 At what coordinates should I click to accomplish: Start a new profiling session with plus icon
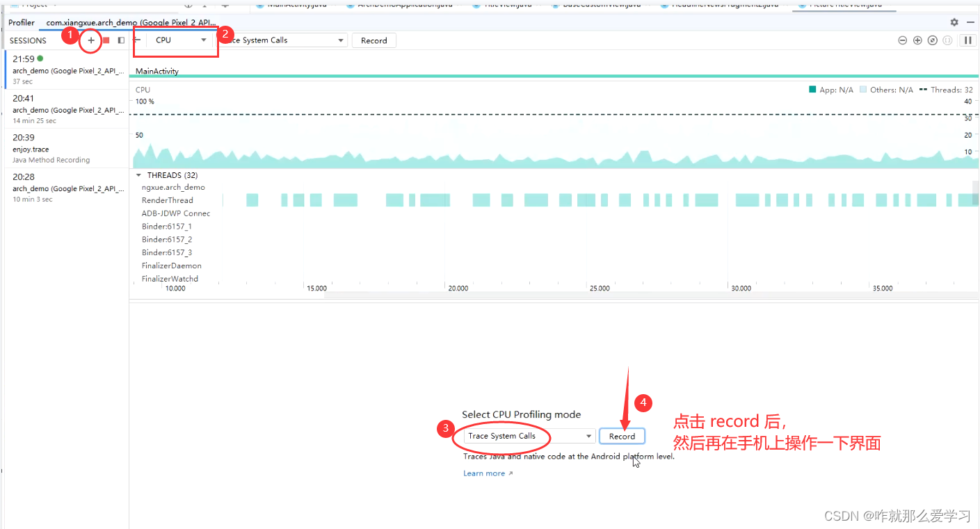tap(91, 40)
